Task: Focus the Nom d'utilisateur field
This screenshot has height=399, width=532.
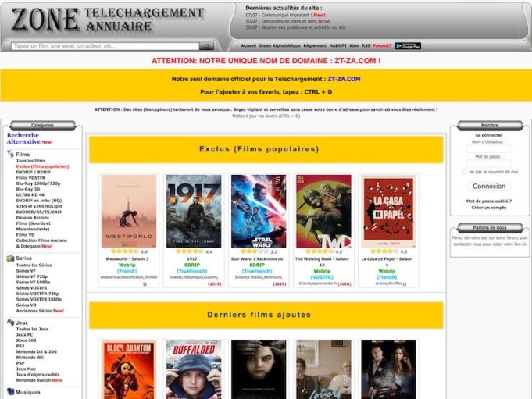Action: [489, 148]
